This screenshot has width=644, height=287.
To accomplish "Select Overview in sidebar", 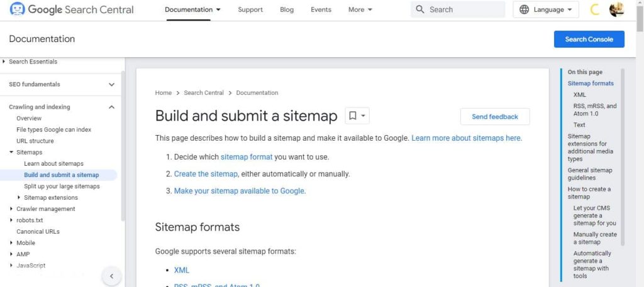I will click(29, 118).
